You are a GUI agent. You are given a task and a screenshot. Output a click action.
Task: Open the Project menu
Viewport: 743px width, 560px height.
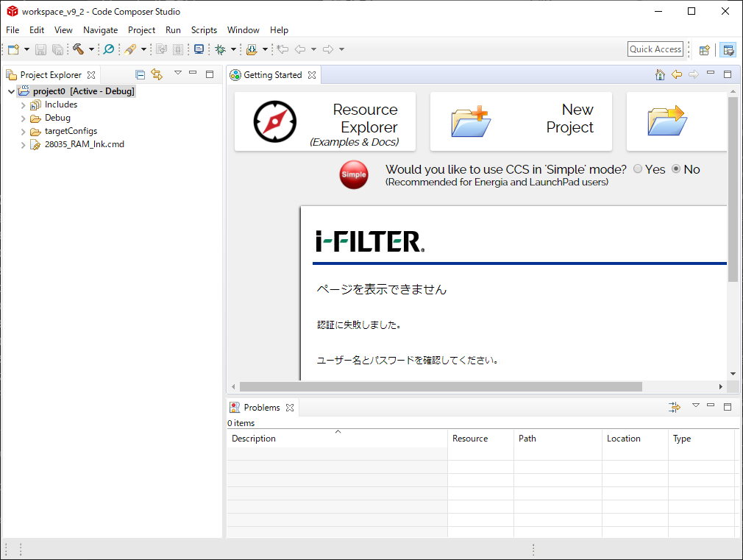(141, 30)
